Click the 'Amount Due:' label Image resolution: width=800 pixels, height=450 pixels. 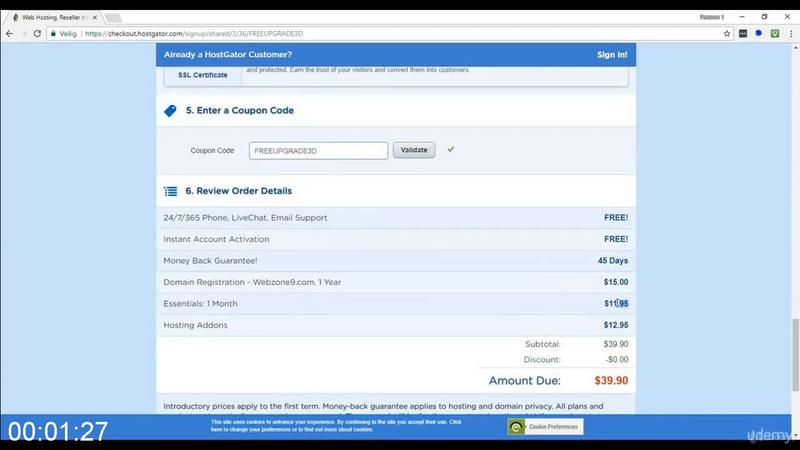pos(524,381)
